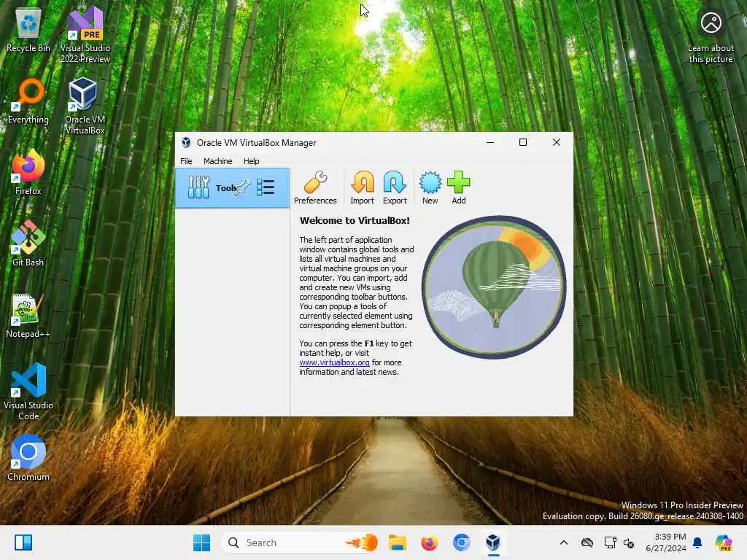Select Visual Studio Code desktop shortcut

coord(28,392)
